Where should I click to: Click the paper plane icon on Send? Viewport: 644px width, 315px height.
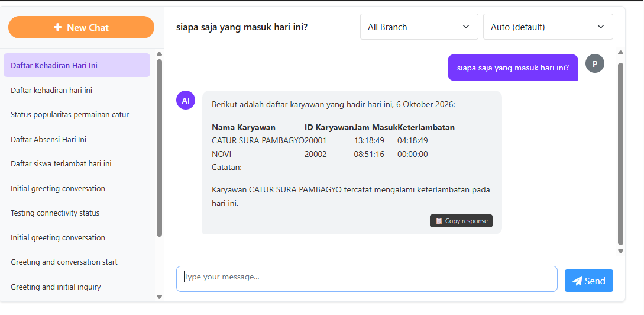point(577,281)
